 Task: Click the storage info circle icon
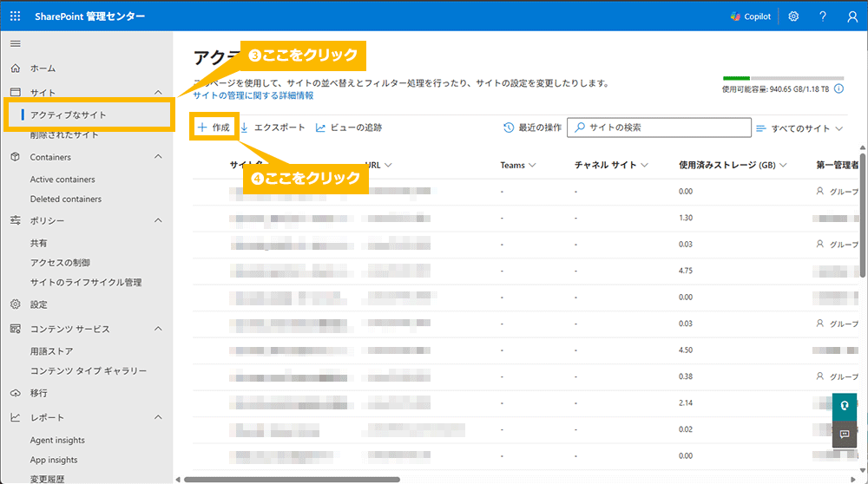coord(838,89)
